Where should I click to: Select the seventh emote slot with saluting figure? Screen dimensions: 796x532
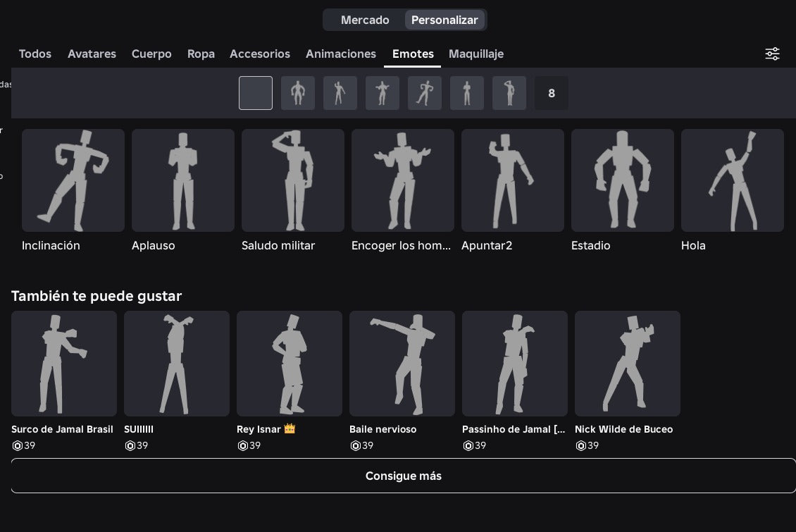tap(509, 93)
